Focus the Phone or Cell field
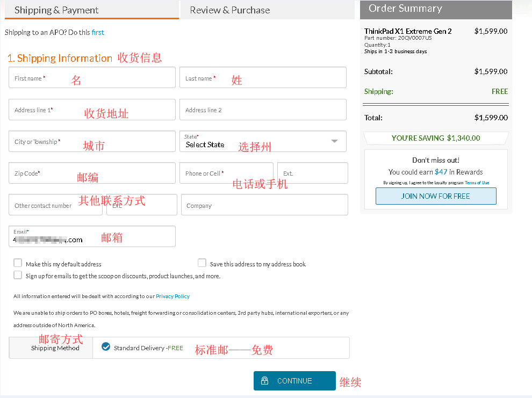 point(226,173)
